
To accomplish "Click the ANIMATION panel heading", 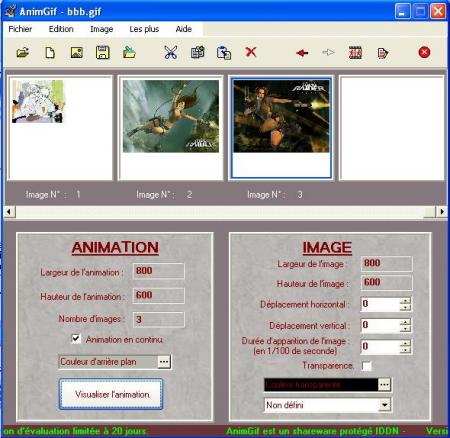I will pos(115,248).
